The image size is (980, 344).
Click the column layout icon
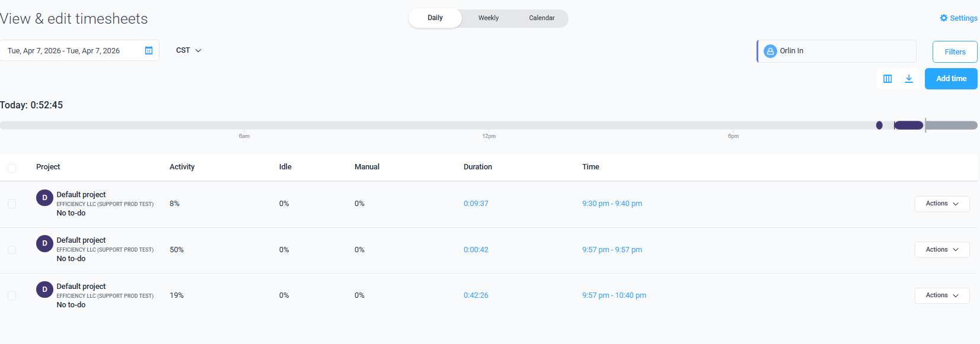click(x=888, y=79)
